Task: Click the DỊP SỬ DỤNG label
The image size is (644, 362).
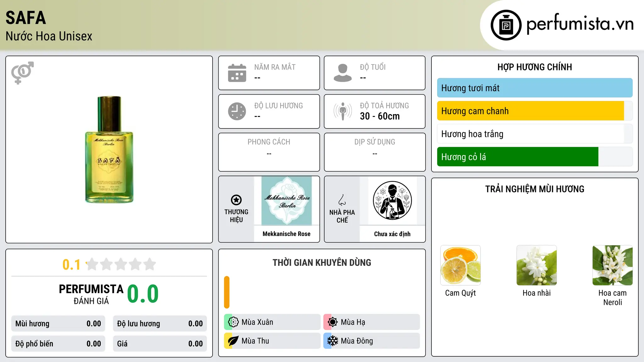Action: pyautogui.click(x=375, y=142)
